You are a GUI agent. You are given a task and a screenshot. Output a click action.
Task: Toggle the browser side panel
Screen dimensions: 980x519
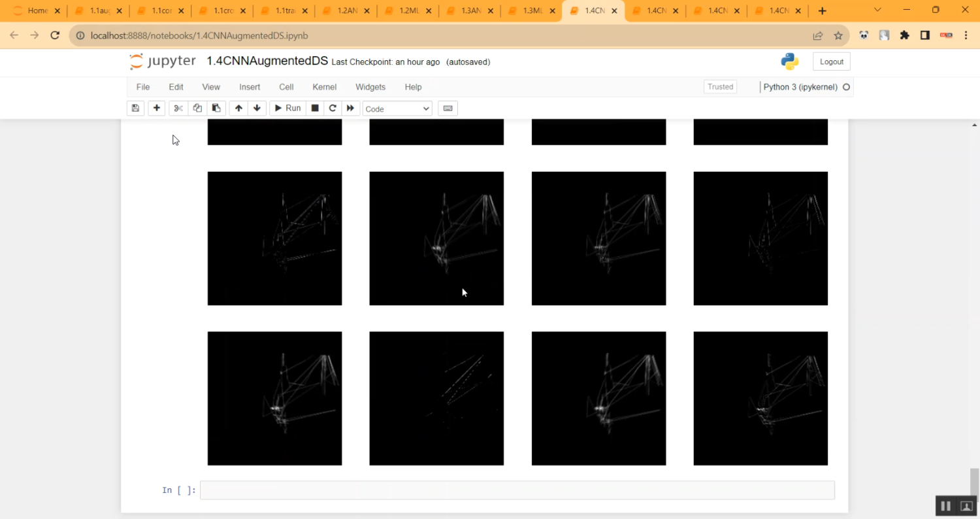pos(924,35)
